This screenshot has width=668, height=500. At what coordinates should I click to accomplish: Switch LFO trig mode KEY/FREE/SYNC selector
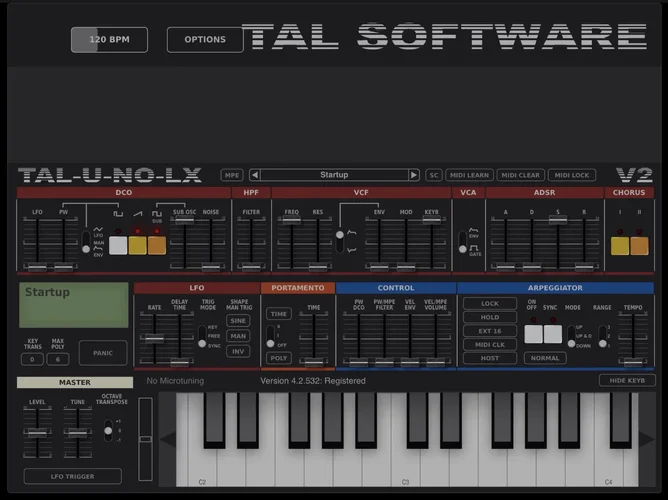pos(202,336)
